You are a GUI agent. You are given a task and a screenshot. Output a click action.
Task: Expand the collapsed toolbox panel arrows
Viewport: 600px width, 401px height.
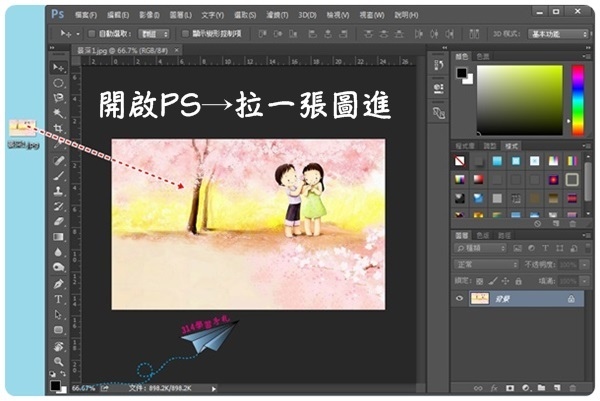click(52, 48)
